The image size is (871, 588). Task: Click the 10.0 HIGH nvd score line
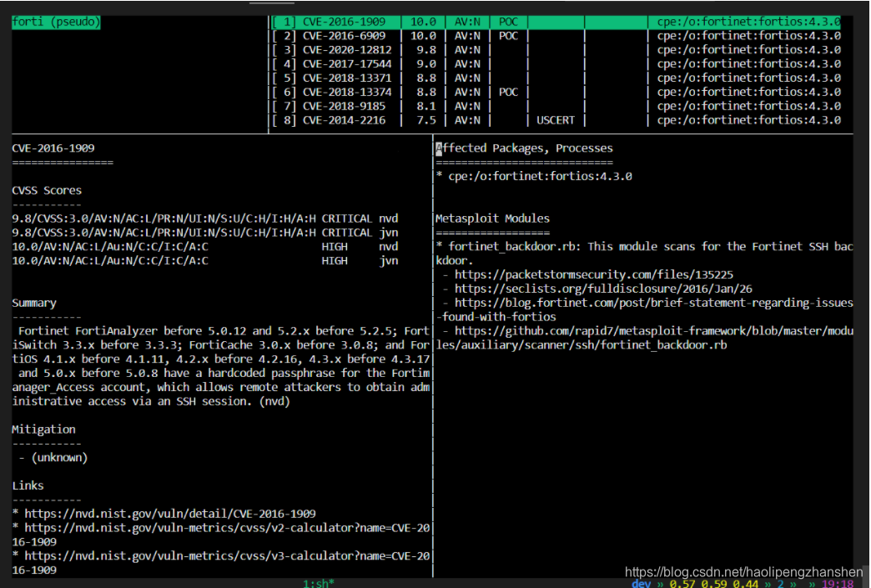205,247
